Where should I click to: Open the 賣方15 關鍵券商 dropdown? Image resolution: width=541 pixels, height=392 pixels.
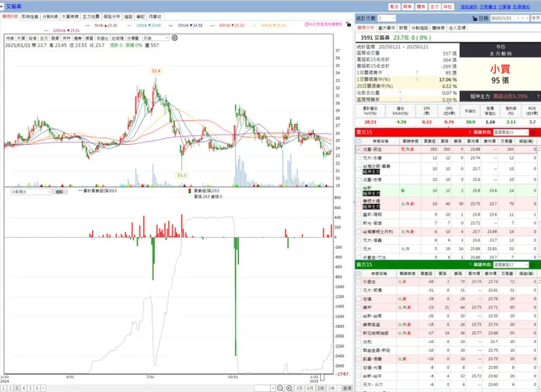pos(510,265)
